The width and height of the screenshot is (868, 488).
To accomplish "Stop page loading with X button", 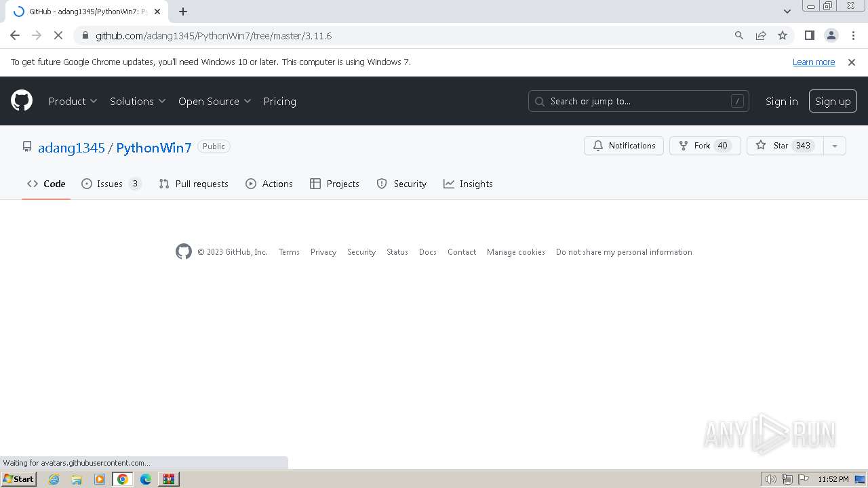I will point(58,35).
